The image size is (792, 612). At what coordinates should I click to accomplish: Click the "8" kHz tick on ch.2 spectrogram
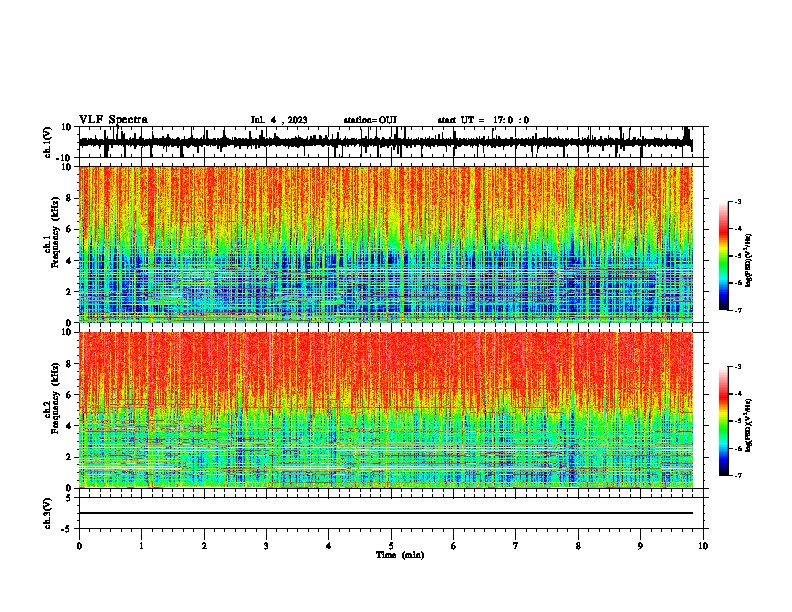(x=70, y=364)
